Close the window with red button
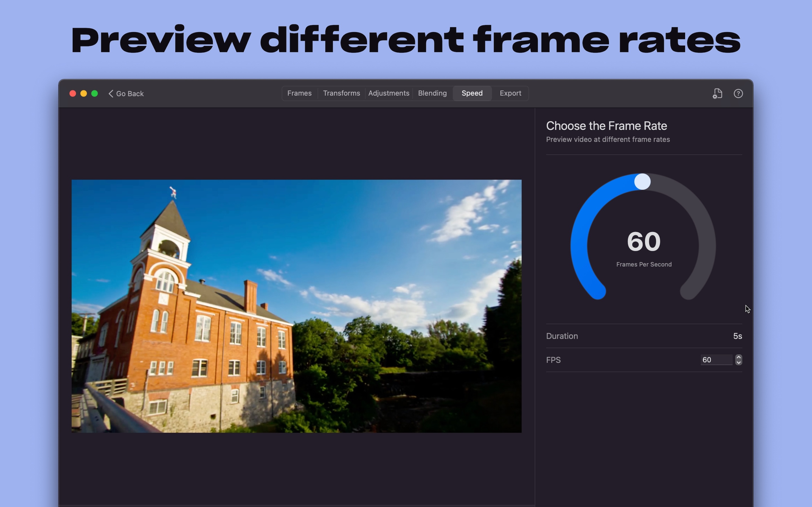Screen dimensions: 812x507 72,94
